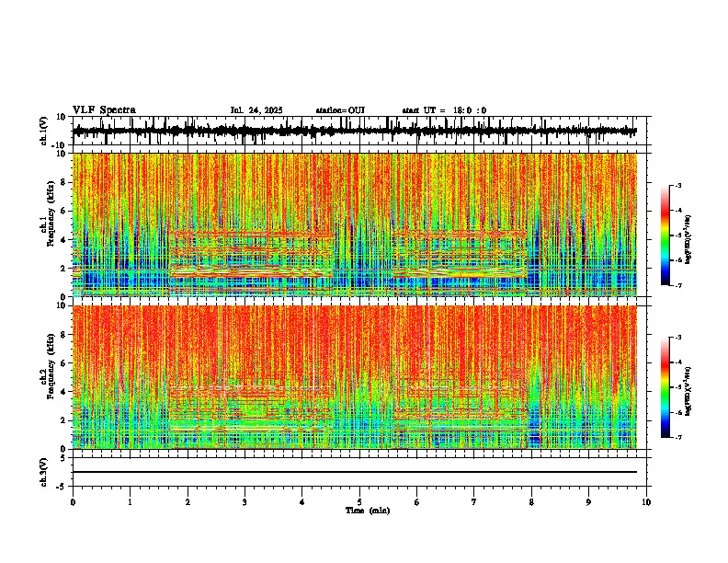Click time axis tick label "10"
Image resolution: width=728 pixels, height=563 pixels.
(646, 502)
